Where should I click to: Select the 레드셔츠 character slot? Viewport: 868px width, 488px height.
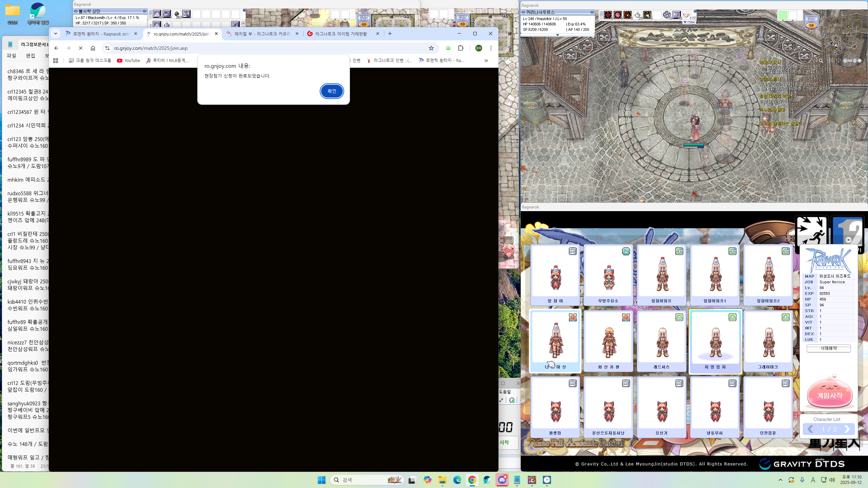pos(662,341)
